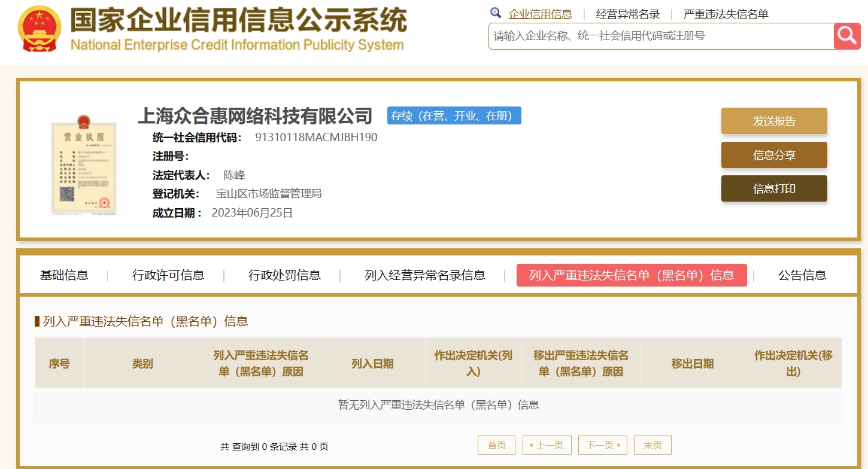Screen dimensions: 868x469
Task: Click the 信息打印 button
Action: pos(774,188)
